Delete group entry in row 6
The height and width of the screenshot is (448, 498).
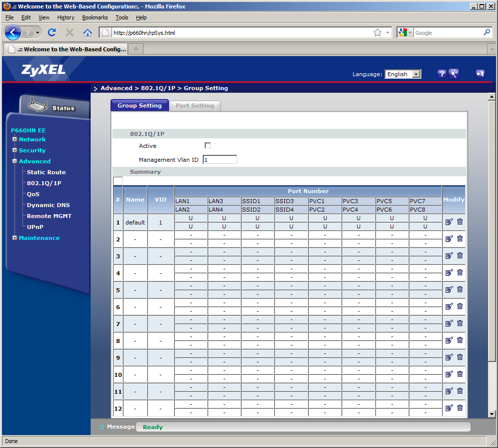[460, 306]
